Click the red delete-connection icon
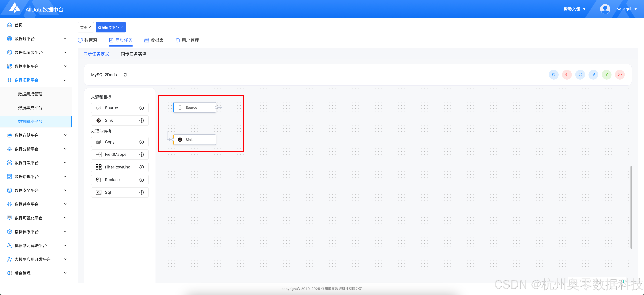This screenshot has width=644, height=295. [x=567, y=75]
